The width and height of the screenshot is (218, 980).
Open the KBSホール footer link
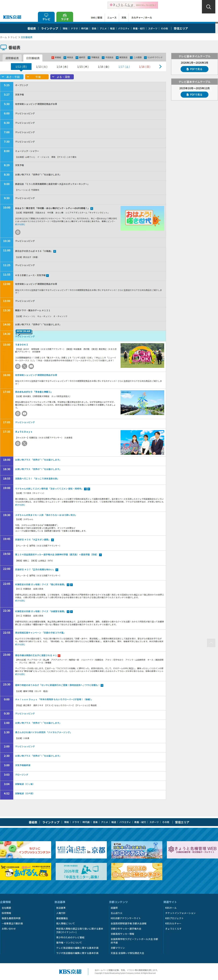171,908
